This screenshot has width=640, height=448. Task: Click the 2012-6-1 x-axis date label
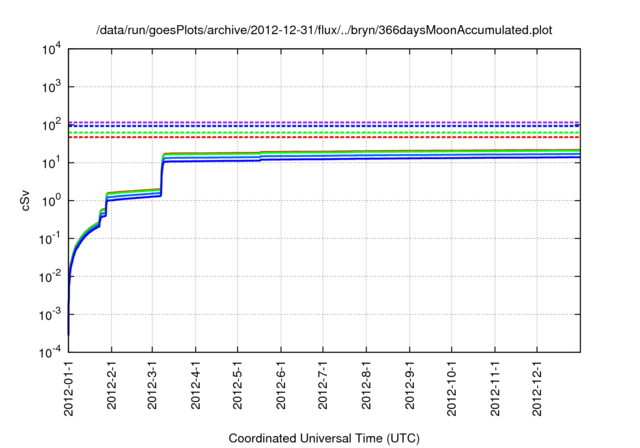(281, 385)
